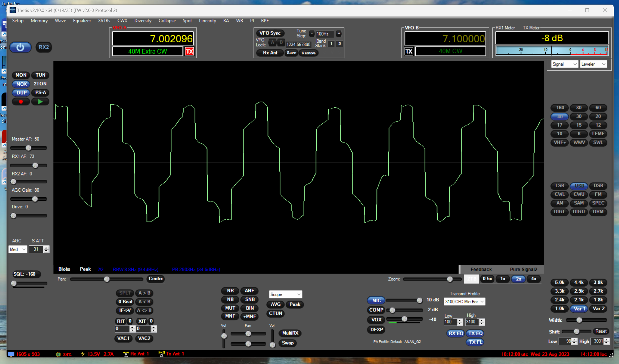Open the Signal RX meter dropdown

point(564,64)
